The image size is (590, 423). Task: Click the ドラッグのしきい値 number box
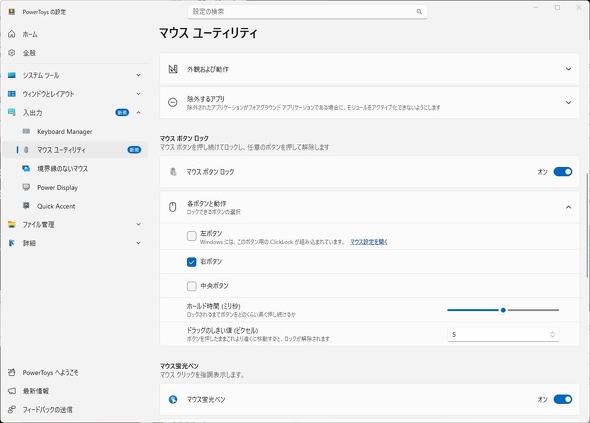503,334
